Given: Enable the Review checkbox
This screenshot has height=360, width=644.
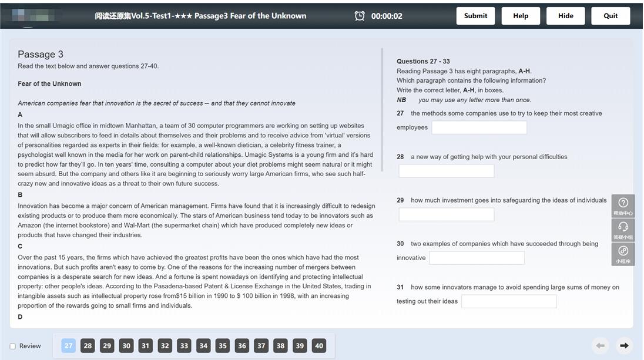Looking at the screenshot, I should pyautogui.click(x=13, y=346).
